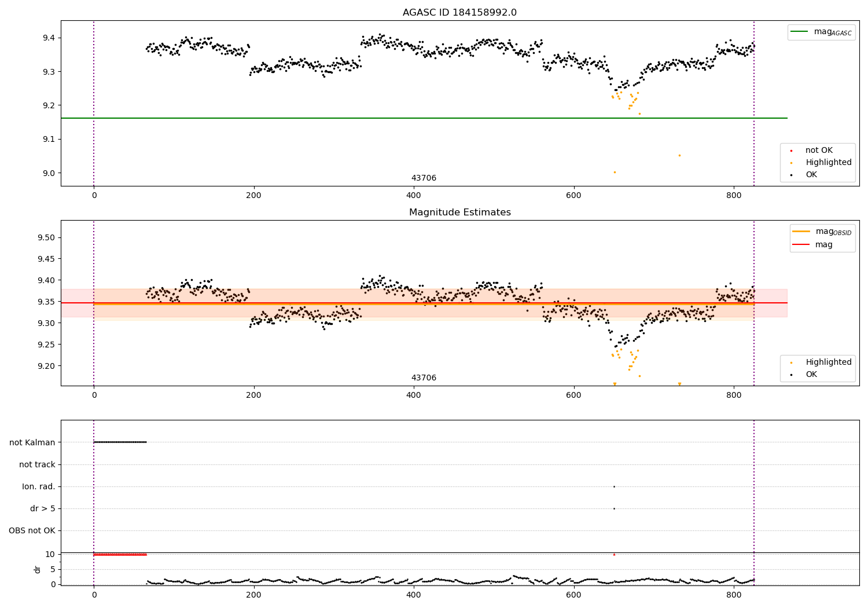Click the 'Magnitude Estimates' plot title
This screenshot has height=608, width=868.
click(x=459, y=213)
